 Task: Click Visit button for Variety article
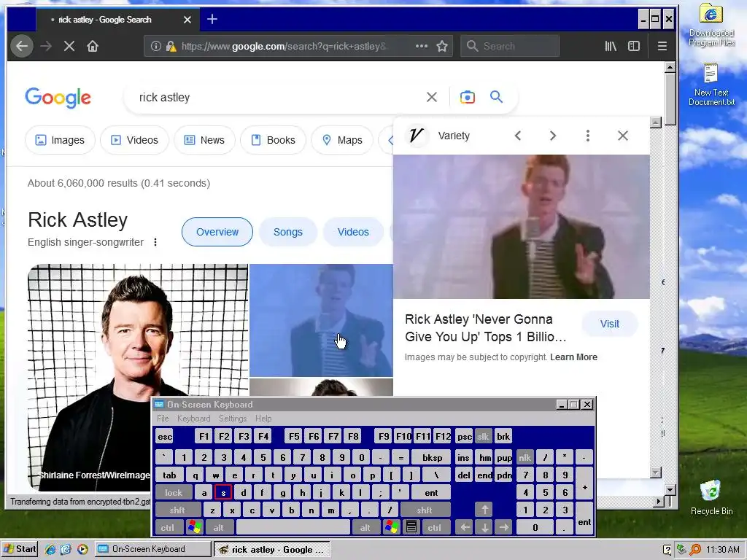point(609,324)
